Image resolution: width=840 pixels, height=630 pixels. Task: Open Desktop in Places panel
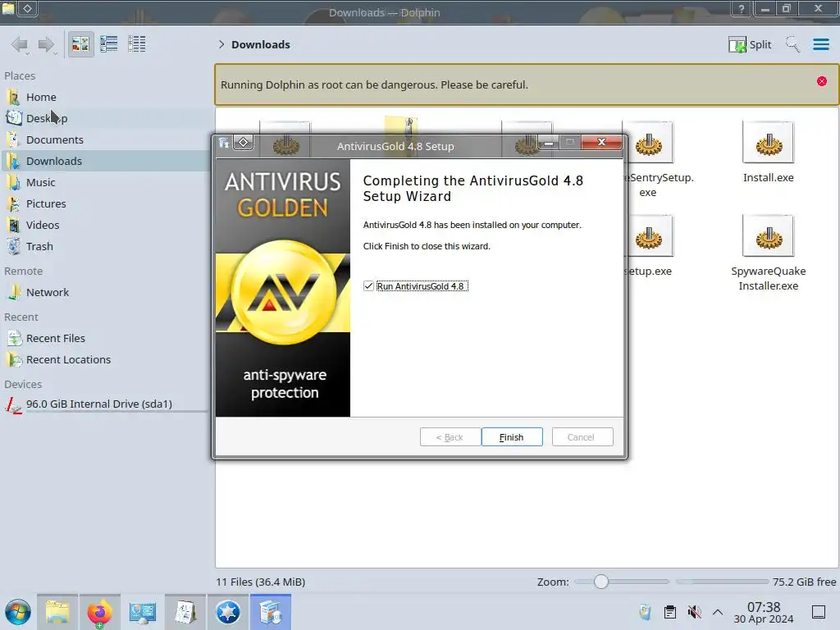click(105, 118)
